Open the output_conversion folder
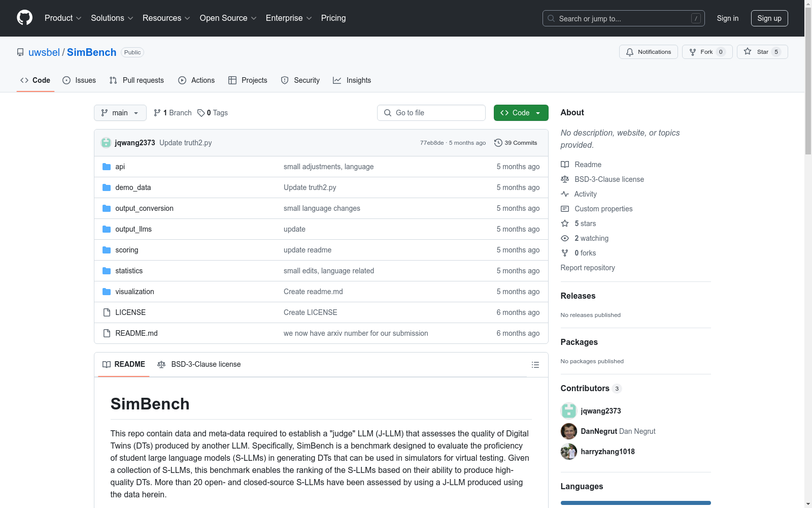Image resolution: width=812 pixels, height=508 pixels. point(144,208)
